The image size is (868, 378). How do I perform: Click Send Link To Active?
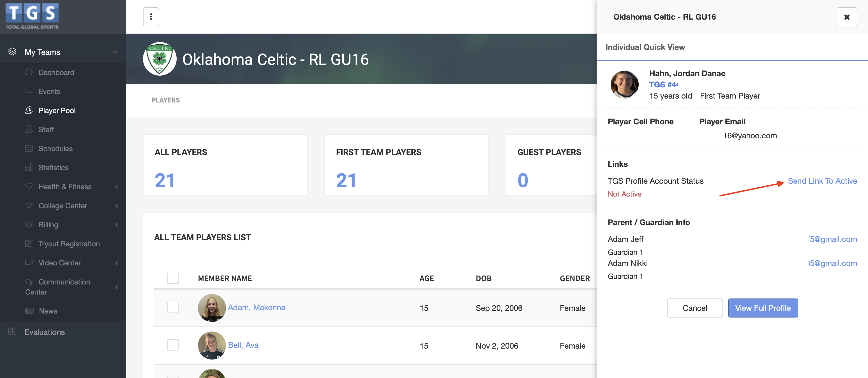(x=823, y=181)
